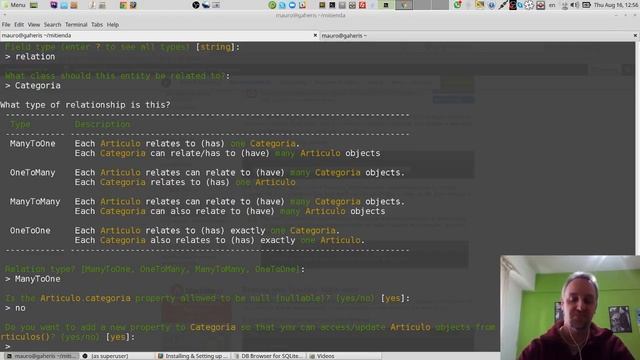Click the white gear-shaped tray icon
The image size is (640, 360).
529,5
